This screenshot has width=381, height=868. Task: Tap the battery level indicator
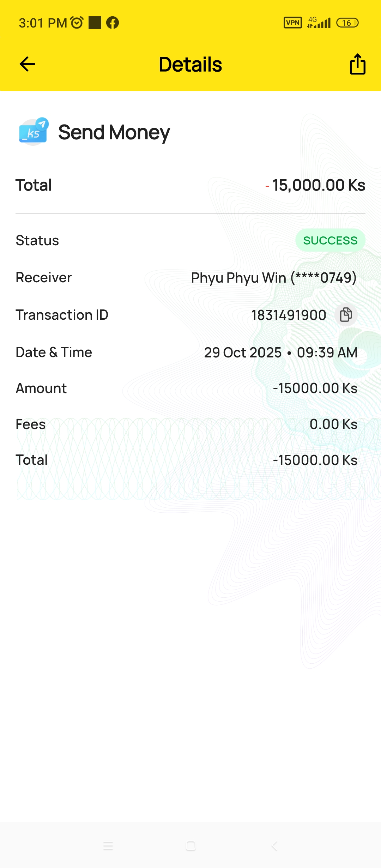(x=347, y=23)
